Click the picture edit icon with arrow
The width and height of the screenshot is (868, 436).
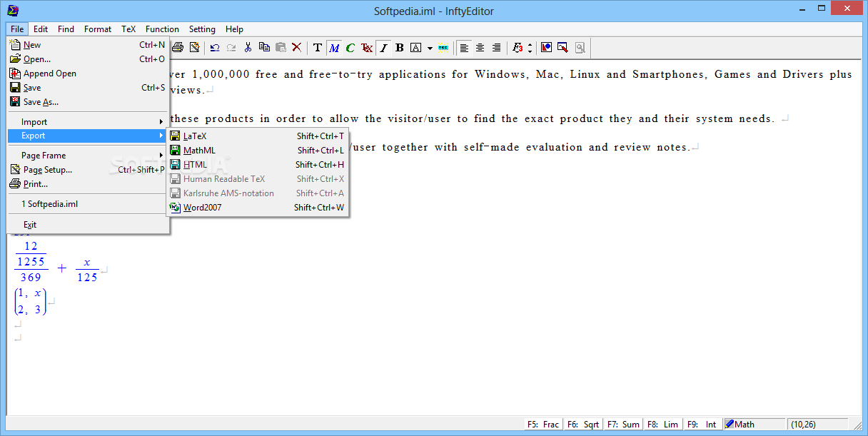(x=562, y=48)
